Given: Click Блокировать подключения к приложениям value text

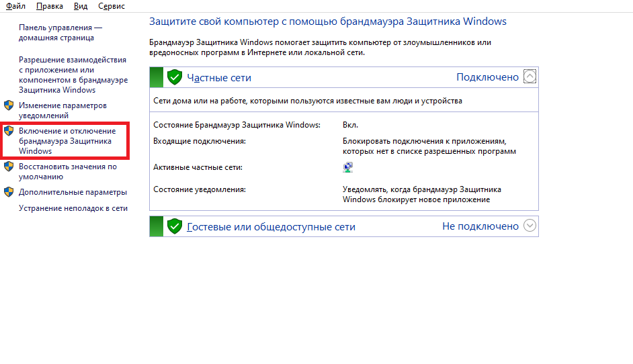Looking at the screenshot, I should coord(429,146).
